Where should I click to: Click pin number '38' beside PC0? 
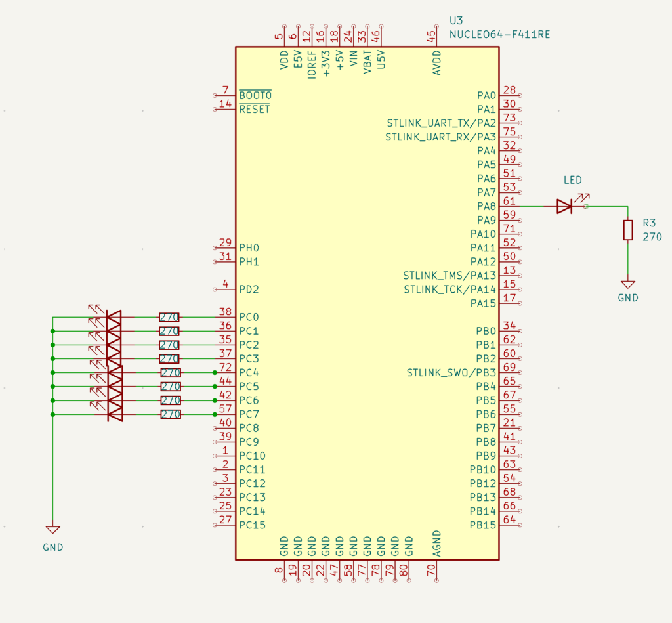click(x=226, y=312)
